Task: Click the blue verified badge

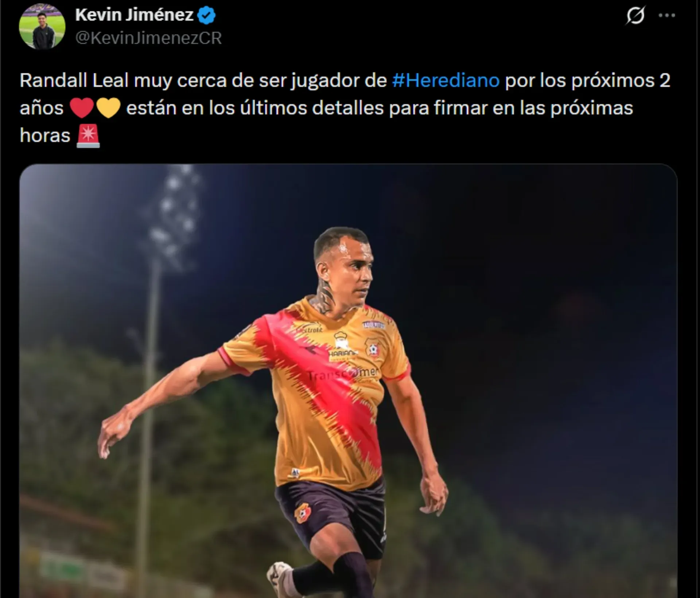Action: (206, 15)
